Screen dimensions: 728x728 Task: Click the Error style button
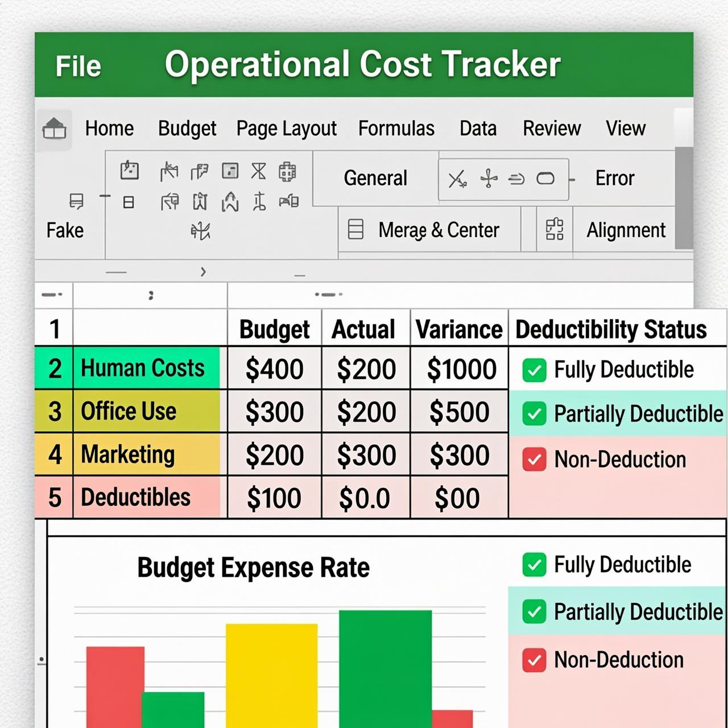point(615,179)
